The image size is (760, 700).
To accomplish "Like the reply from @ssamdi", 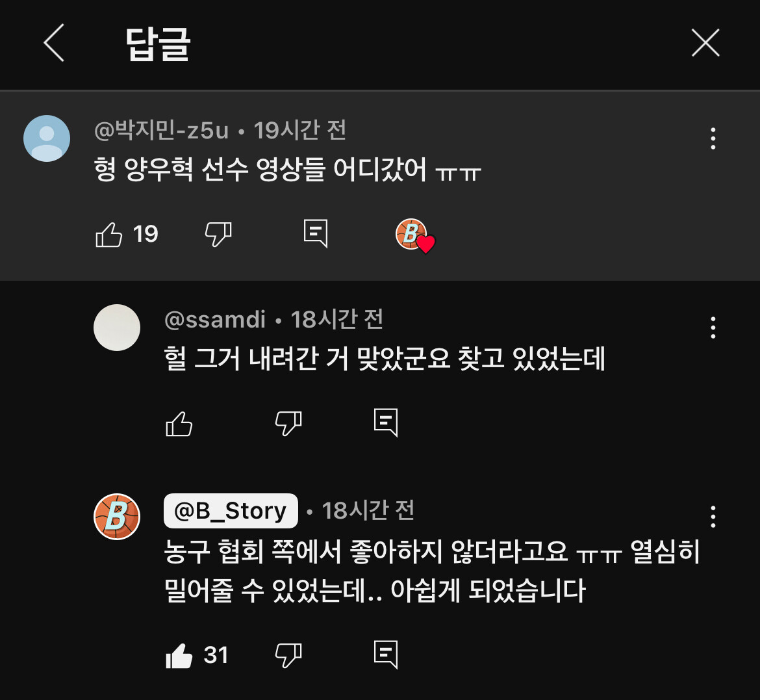I will [x=179, y=424].
